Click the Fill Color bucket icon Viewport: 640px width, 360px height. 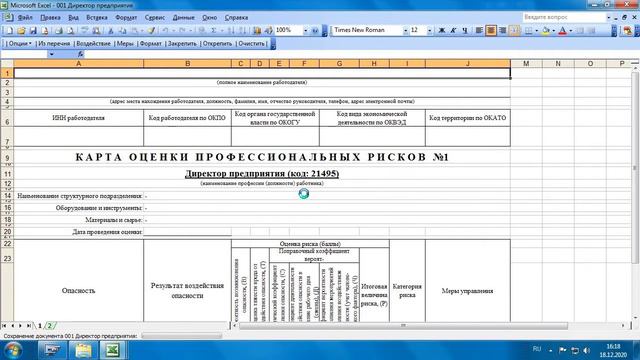coord(546,31)
